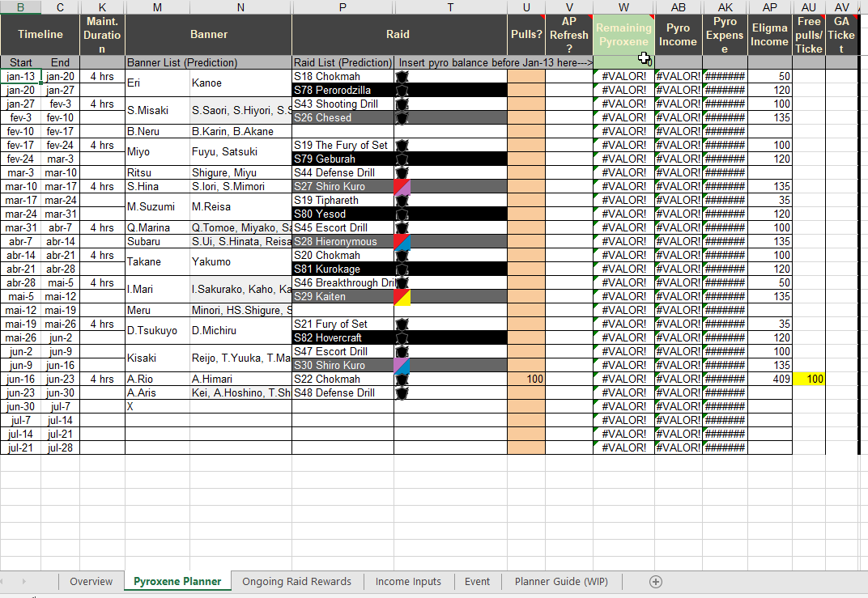This screenshot has width=868, height=598.
Task: Open Planner Guide (WIP) tab
Action: (561, 581)
